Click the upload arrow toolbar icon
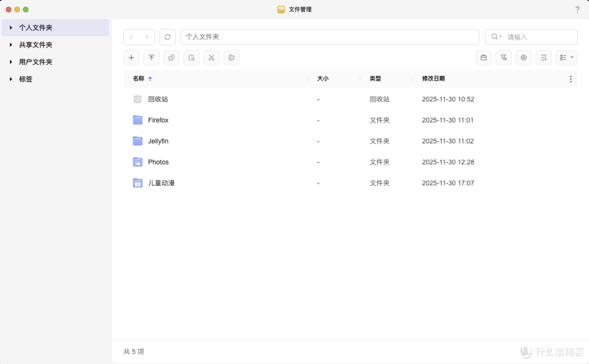 (152, 58)
